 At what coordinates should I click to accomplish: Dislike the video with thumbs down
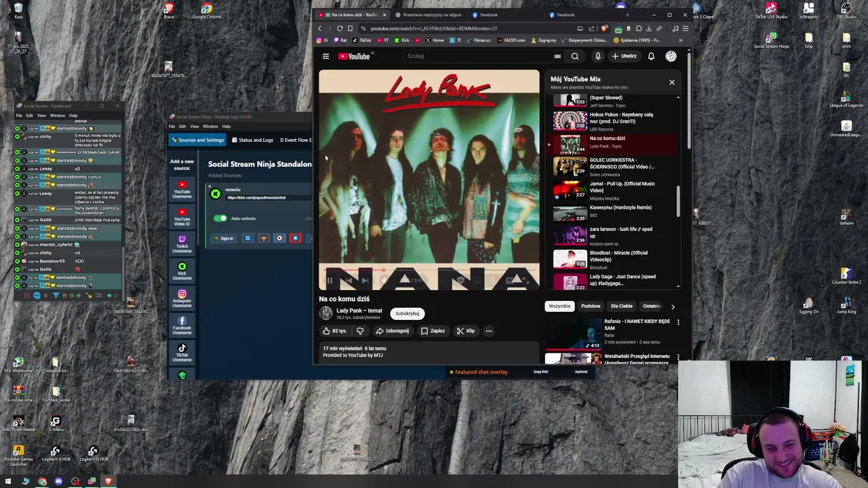360,331
